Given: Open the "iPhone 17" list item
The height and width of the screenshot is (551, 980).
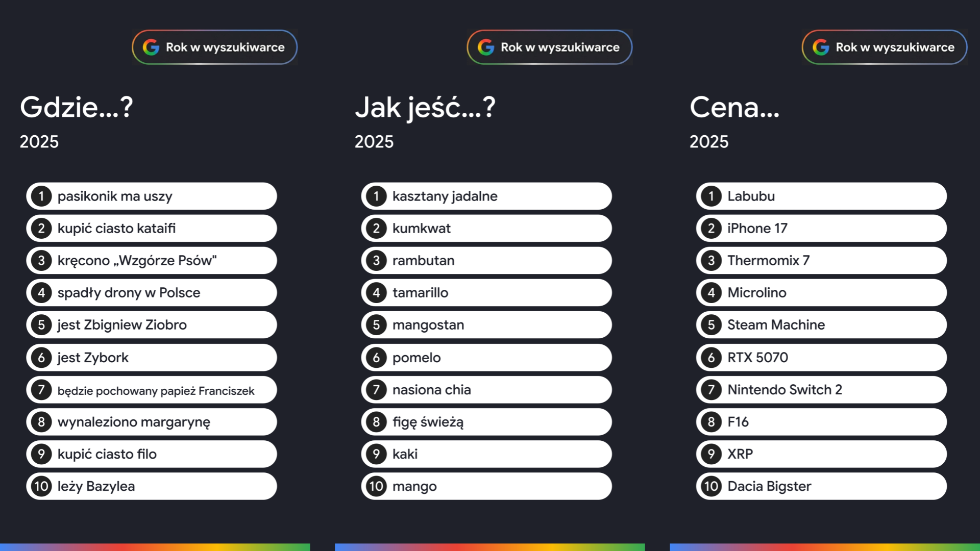Looking at the screenshot, I should 821,229.
